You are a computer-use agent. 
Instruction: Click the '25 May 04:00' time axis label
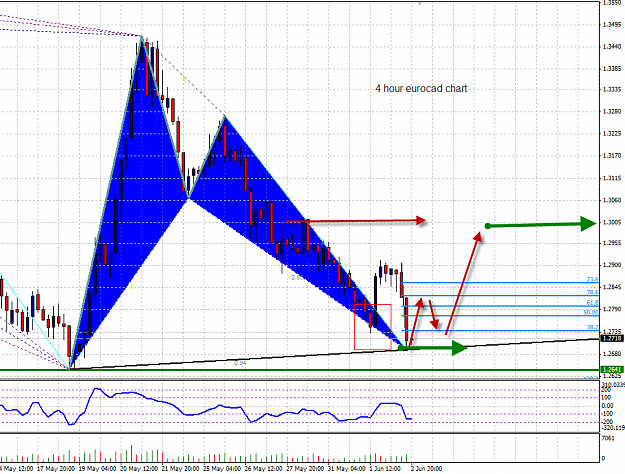click(x=222, y=469)
